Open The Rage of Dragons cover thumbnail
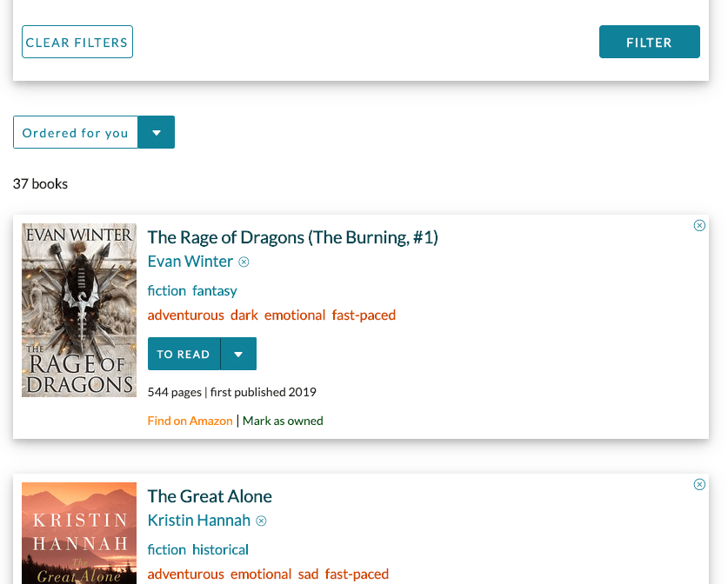The width and height of the screenshot is (728, 584). click(79, 310)
